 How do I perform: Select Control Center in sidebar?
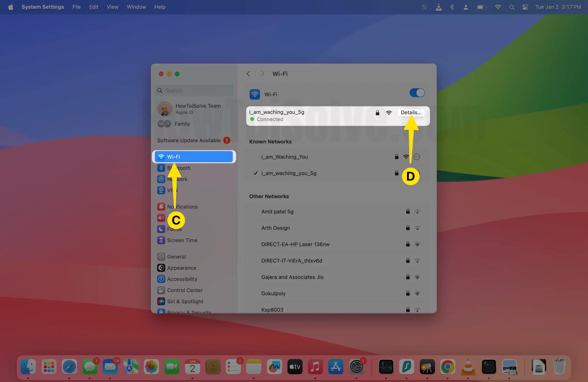point(184,290)
